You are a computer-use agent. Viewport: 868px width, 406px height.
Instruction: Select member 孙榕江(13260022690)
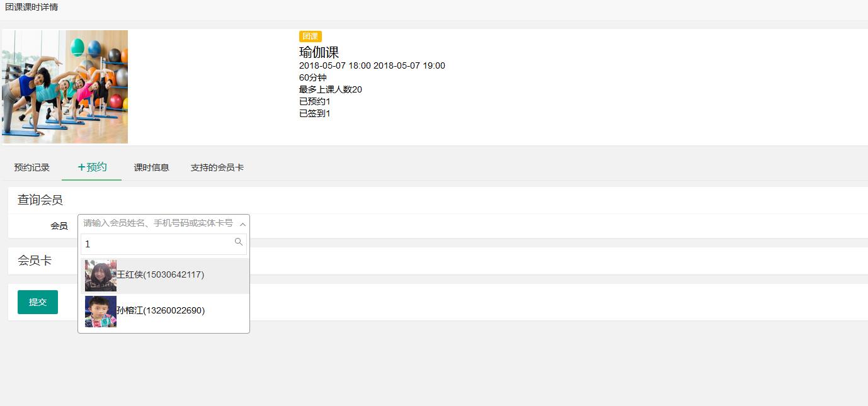click(164, 312)
